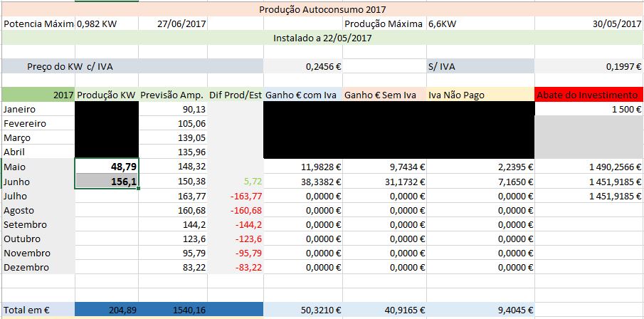
Task: Click the 'Fevereiro' row label
Action: (x=38, y=123)
